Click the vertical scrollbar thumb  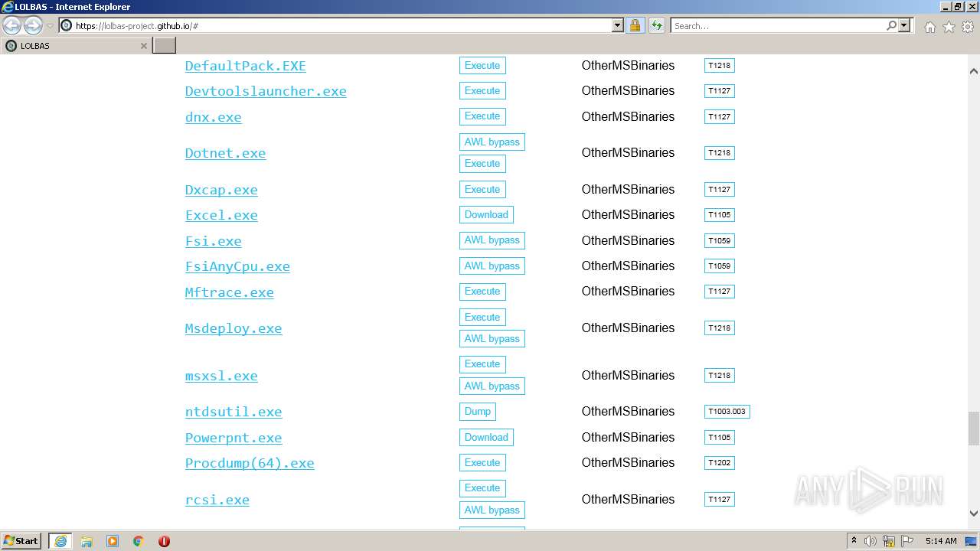[x=974, y=428]
